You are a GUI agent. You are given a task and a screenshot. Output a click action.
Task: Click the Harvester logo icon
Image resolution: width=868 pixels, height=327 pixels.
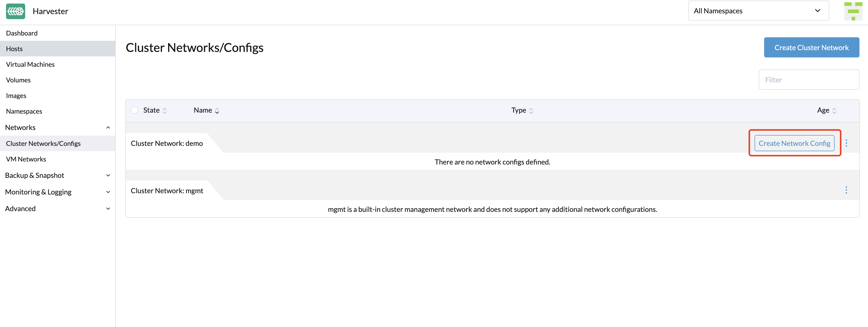[16, 11]
